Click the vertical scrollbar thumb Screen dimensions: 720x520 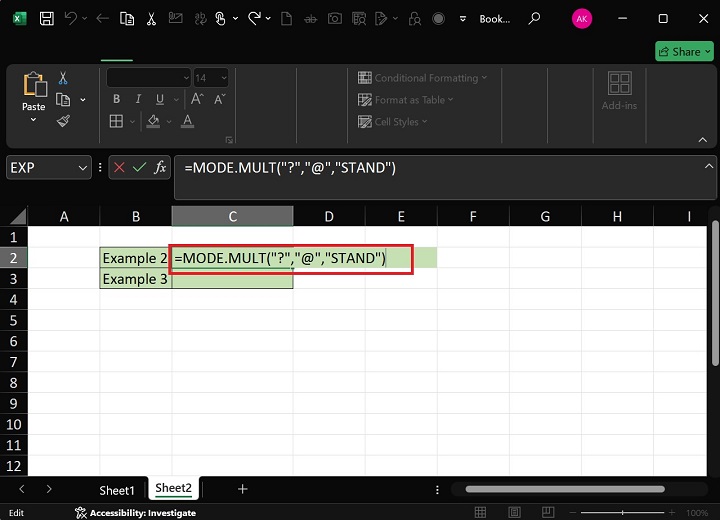coord(715,293)
